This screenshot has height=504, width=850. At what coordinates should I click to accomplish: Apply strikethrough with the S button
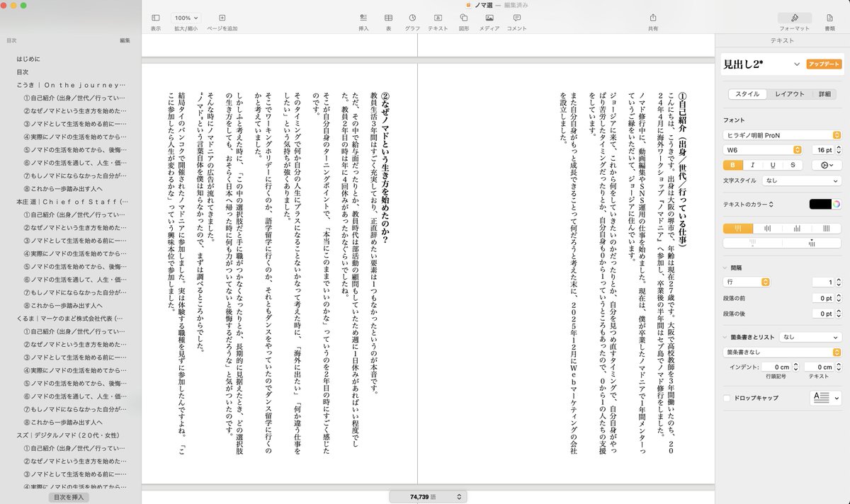click(792, 165)
